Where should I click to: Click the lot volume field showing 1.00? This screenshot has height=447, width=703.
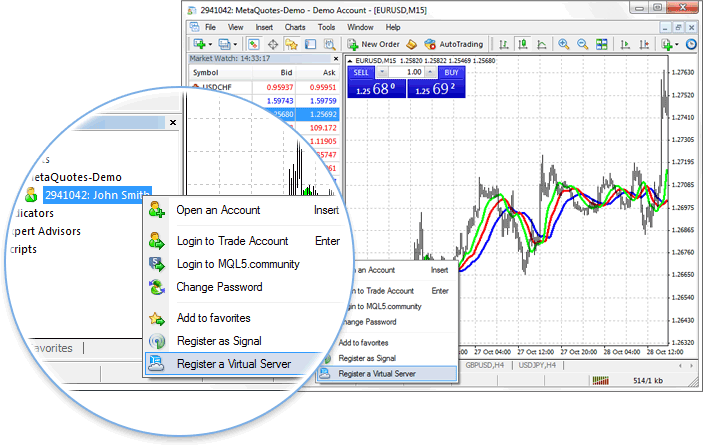point(412,73)
